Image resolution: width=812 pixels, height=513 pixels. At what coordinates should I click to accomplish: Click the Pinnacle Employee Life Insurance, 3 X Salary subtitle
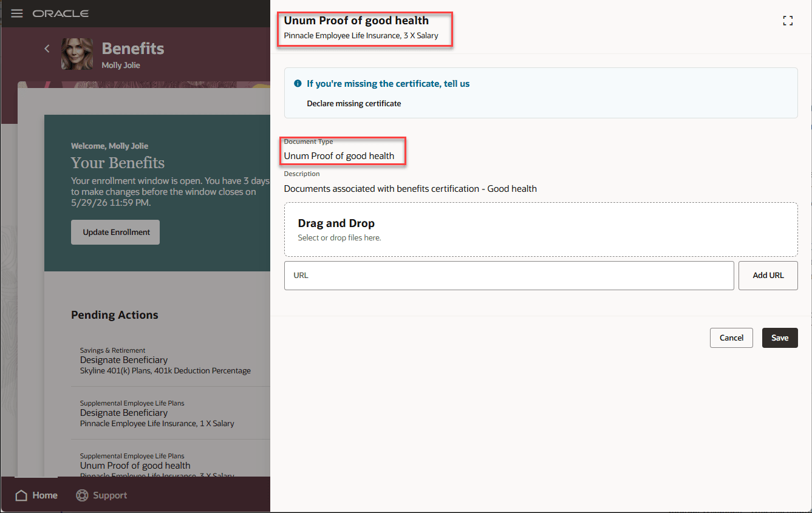pyautogui.click(x=361, y=36)
